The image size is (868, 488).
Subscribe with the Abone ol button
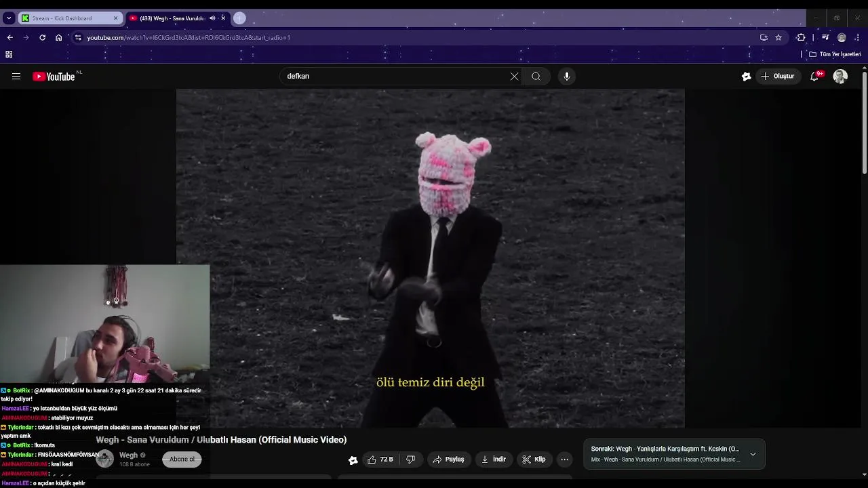click(x=182, y=460)
